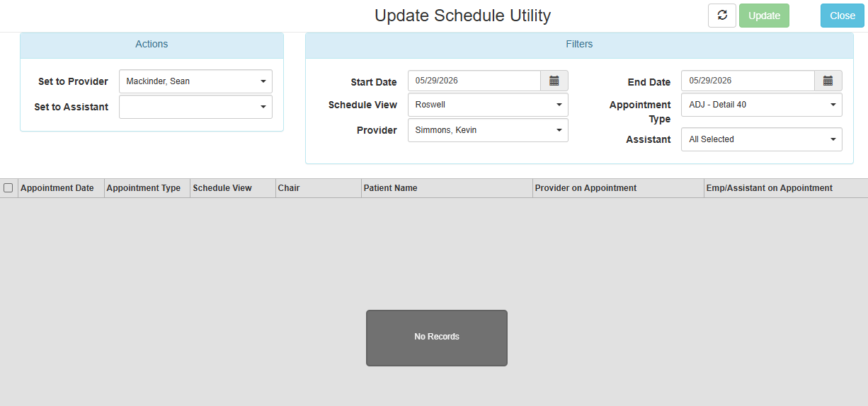Image resolution: width=868 pixels, height=406 pixels.
Task: Sort by Appointment Type column header
Action: [147, 188]
